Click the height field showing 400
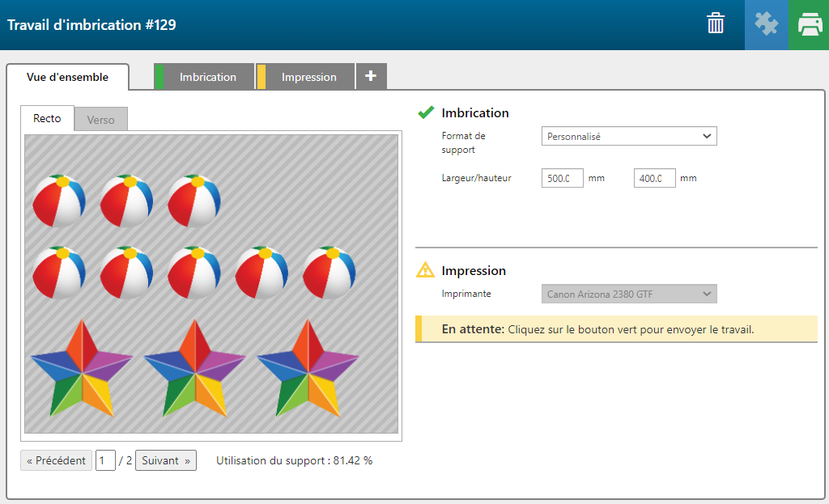This screenshot has width=829, height=504. (654, 178)
